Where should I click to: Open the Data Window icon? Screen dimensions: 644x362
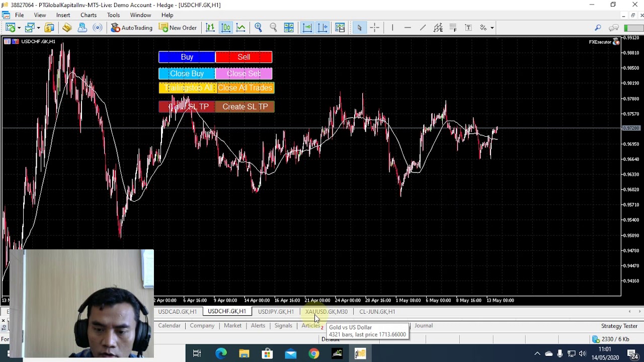(x=67, y=28)
